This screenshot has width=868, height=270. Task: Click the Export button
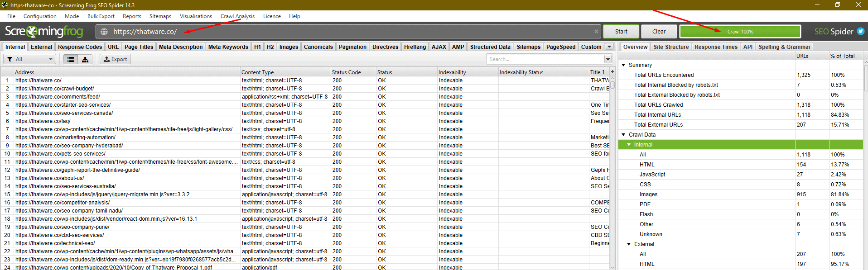115,59
